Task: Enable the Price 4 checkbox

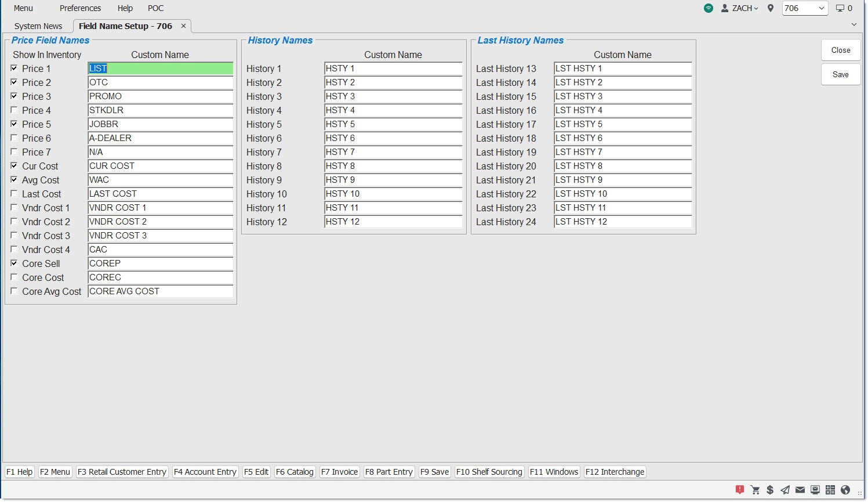Action: point(14,110)
